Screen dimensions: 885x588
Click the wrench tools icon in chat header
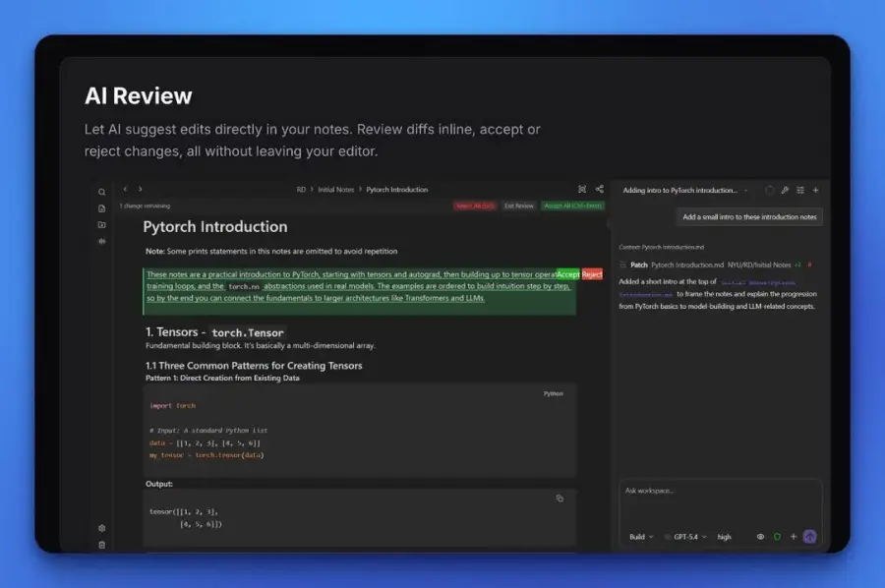(x=785, y=190)
